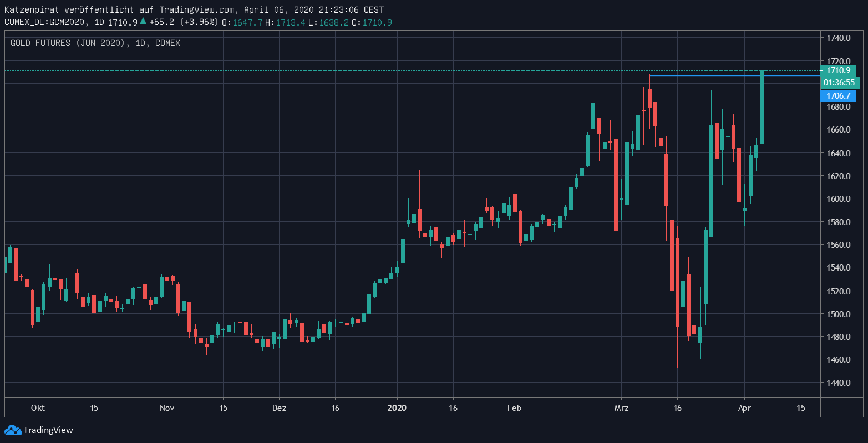Click the 1440.0 price axis label
The height and width of the screenshot is (443, 868).
coord(838,383)
